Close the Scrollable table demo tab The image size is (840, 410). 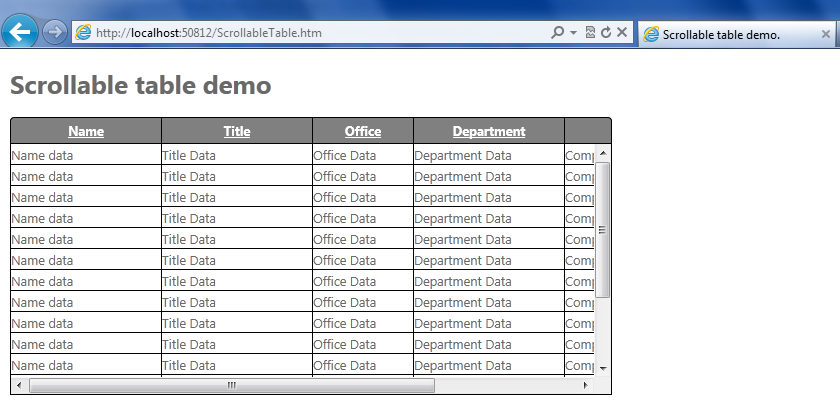(826, 34)
